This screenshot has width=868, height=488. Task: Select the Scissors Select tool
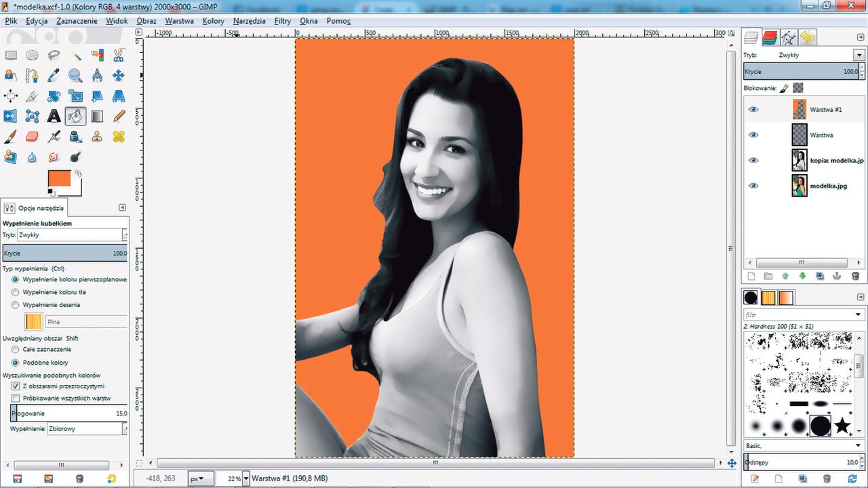pyautogui.click(x=119, y=56)
